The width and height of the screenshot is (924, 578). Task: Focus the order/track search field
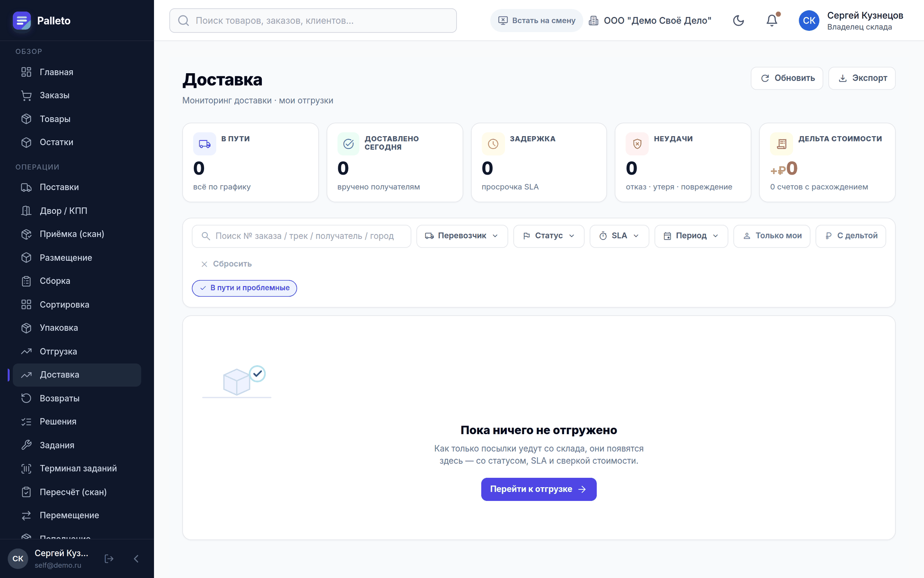[x=302, y=236]
